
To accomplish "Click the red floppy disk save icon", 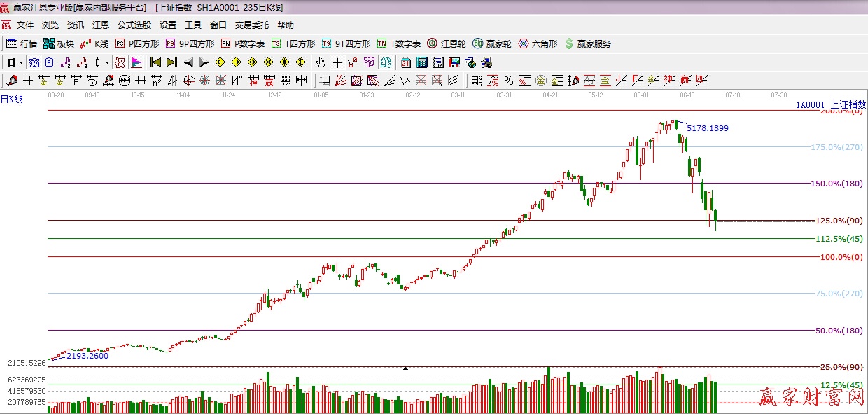I will click(454, 62).
